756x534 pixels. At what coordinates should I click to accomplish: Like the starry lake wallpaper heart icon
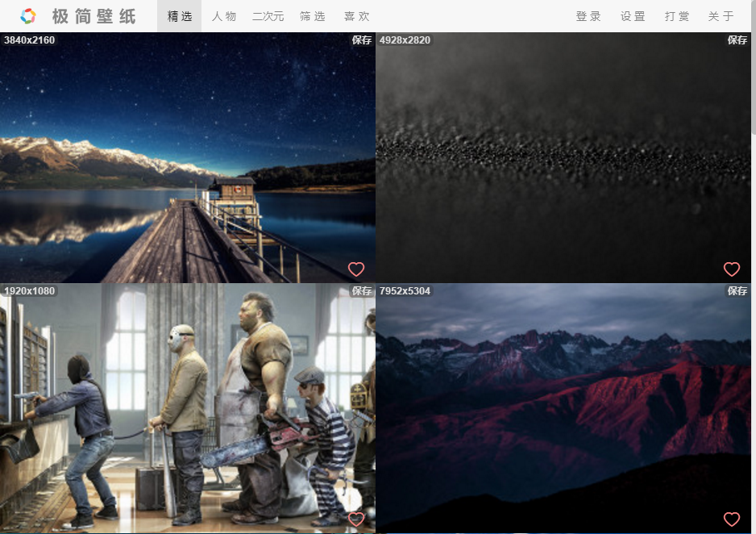click(x=356, y=269)
